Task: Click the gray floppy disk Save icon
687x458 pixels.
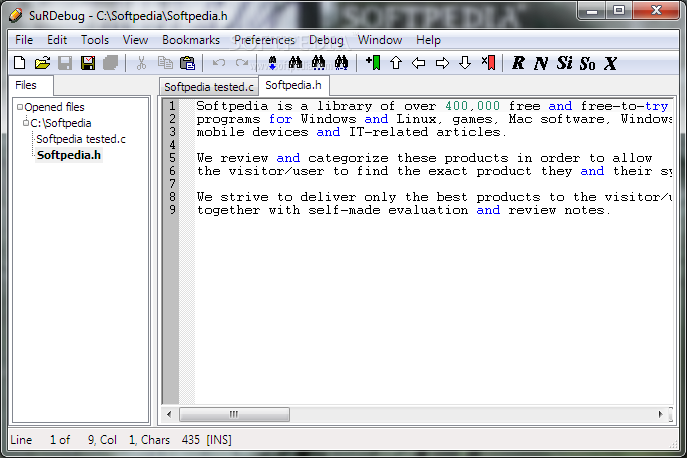Action: (x=65, y=63)
